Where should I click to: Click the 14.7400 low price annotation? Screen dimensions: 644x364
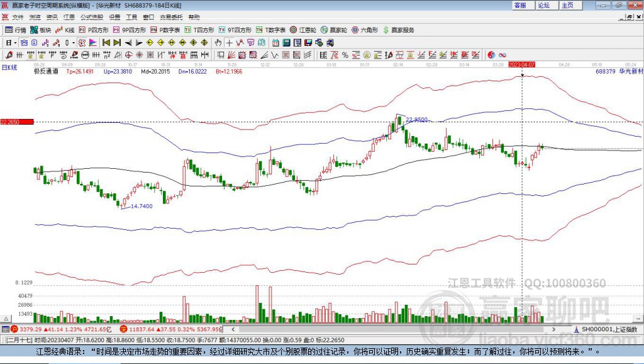142,207
